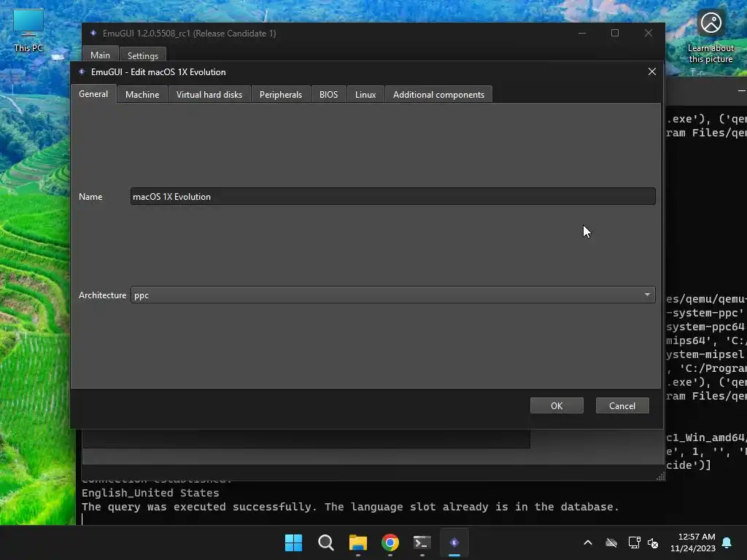Click Learn about this picture icon

(711, 37)
